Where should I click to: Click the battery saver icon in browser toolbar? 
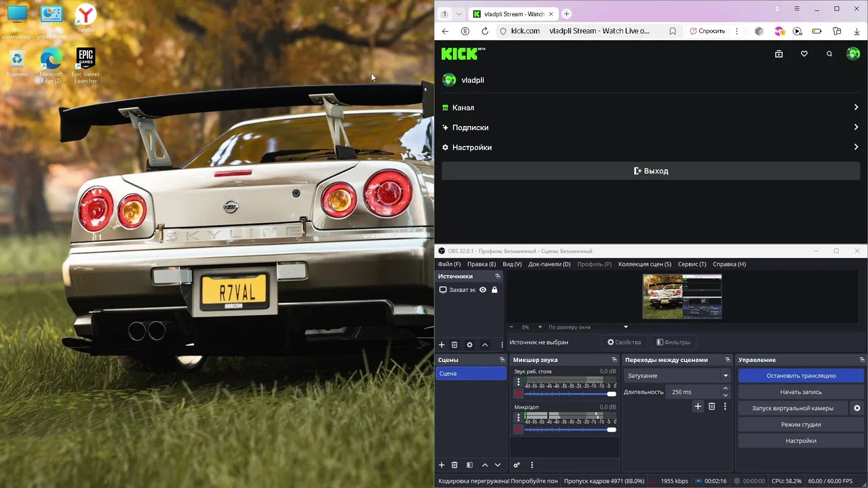(x=817, y=31)
